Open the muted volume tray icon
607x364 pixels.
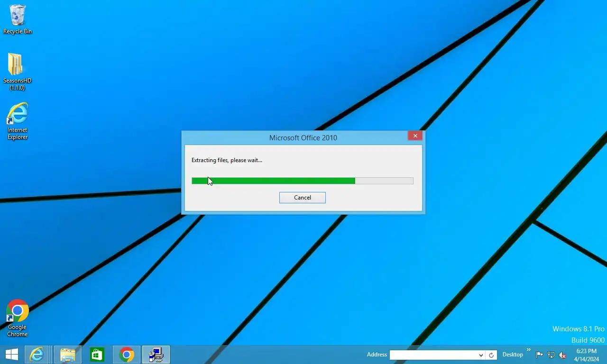point(562,355)
